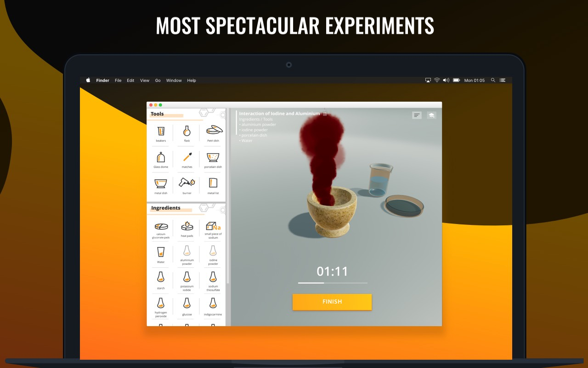This screenshot has width=588, height=368.
Task: Select the porcelain dish tool icon
Action: pyautogui.click(x=213, y=158)
